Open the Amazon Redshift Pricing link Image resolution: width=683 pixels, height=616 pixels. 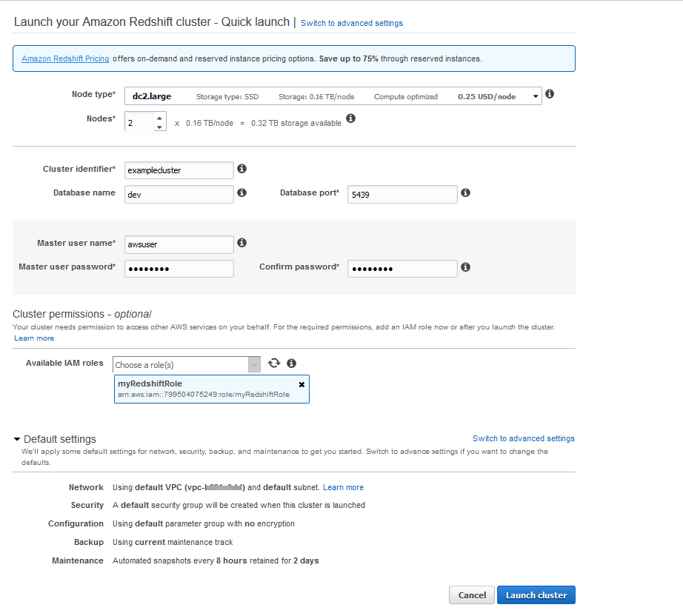65,58
